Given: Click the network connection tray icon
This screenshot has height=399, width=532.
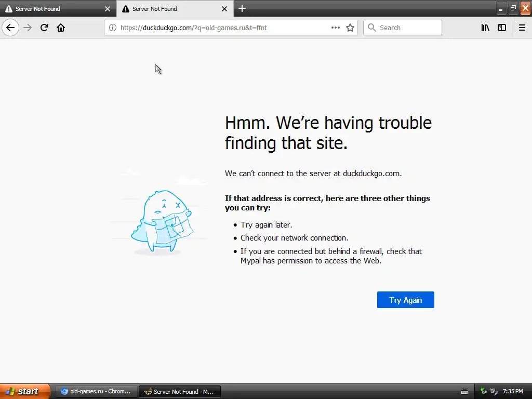Looking at the screenshot, I should tap(484, 391).
